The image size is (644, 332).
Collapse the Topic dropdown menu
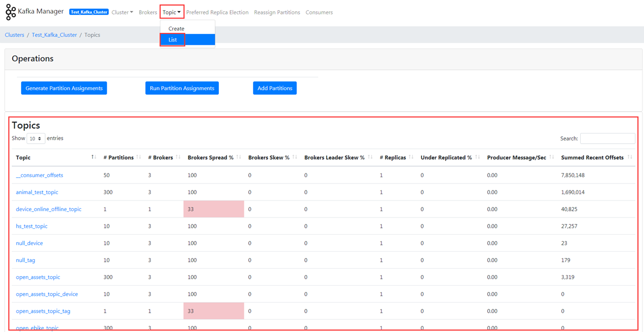click(172, 12)
